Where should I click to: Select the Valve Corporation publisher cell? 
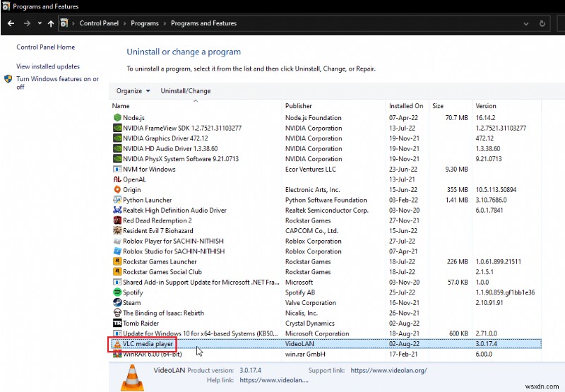311,302
